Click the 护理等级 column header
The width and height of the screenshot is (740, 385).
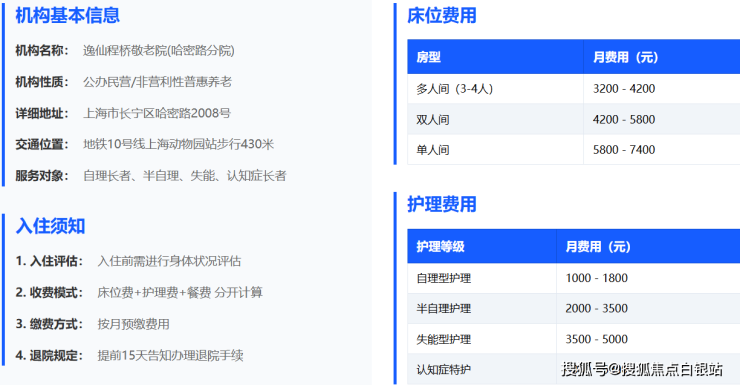click(482, 246)
